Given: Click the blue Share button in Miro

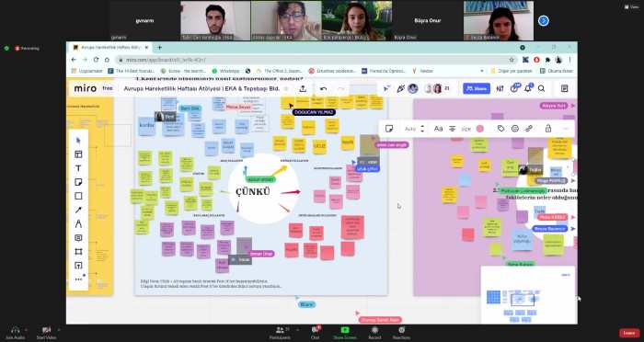Looking at the screenshot, I should [x=477, y=88].
